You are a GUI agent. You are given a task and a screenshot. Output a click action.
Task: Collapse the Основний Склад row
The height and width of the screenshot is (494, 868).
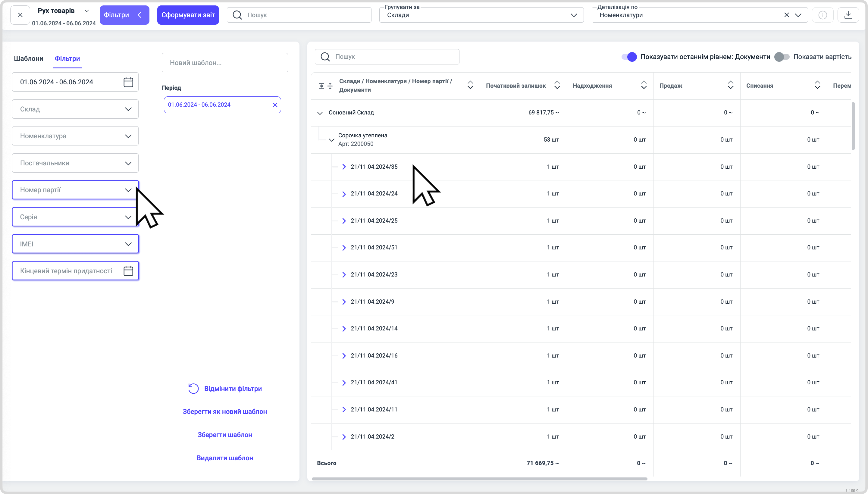[320, 113]
